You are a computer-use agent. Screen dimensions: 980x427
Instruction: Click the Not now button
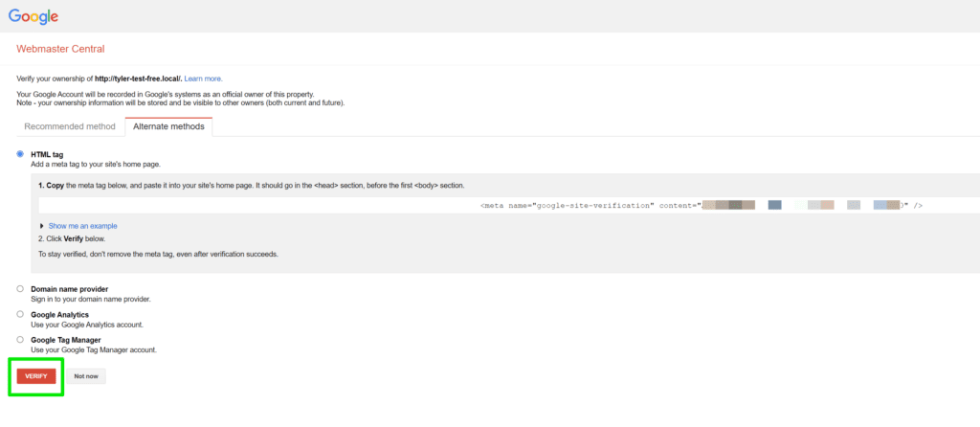coord(86,375)
